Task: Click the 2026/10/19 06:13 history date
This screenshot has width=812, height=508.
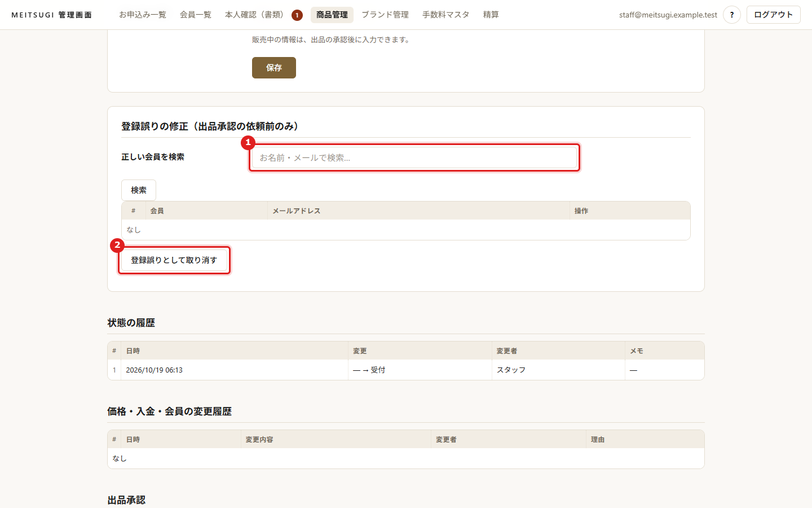Action: [x=155, y=370]
